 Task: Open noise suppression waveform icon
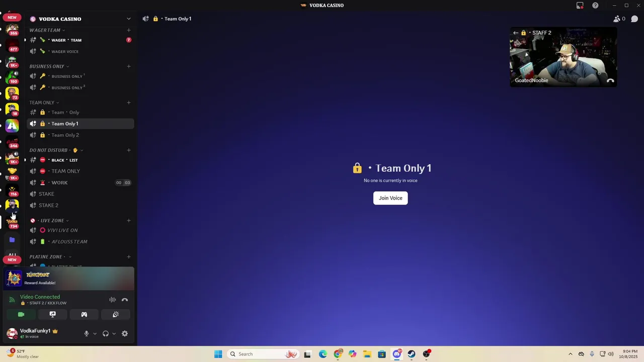(x=113, y=300)
